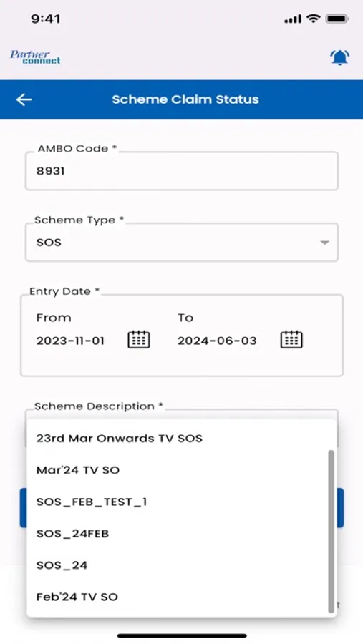Tap the Wi-Fi status icon
Viewport: 363px width, 644px height.
pos(314,19)
